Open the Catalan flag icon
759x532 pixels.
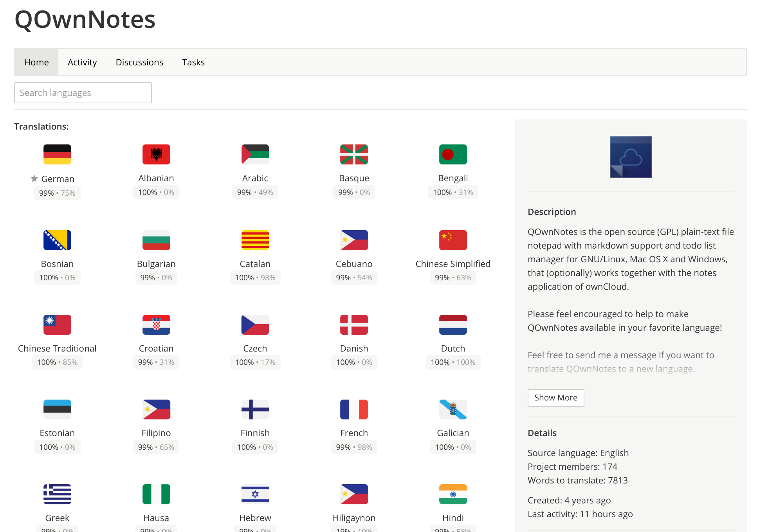(255, 240)
